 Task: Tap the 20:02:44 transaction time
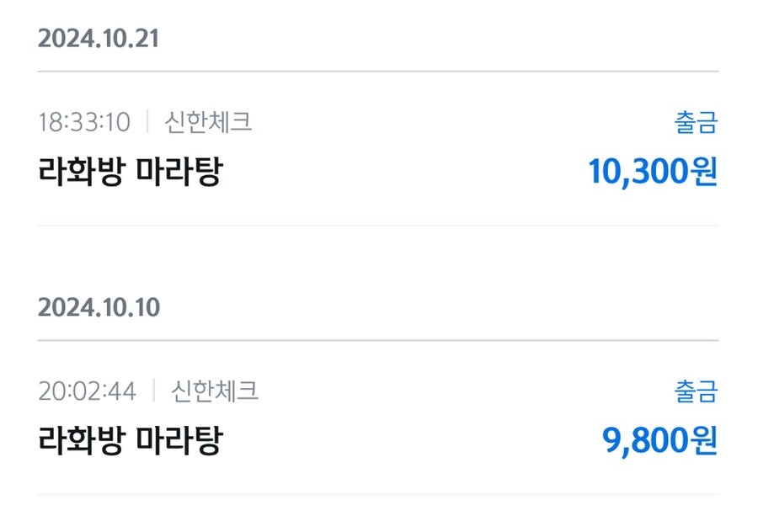(x=87, y=391)
